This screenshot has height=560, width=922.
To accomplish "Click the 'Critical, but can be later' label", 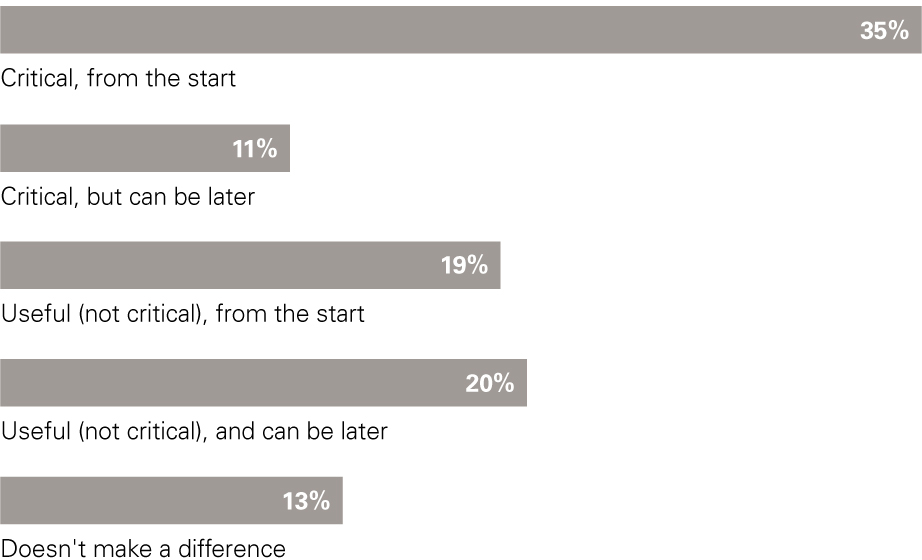I will [x=128, y=196].
